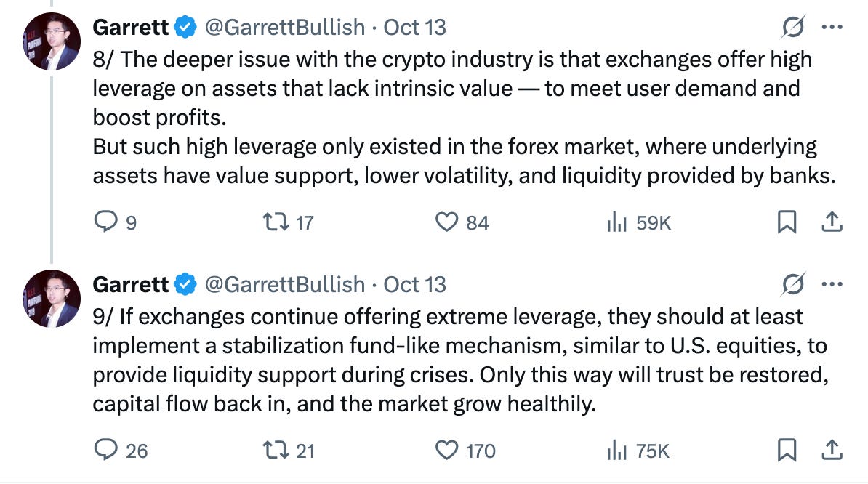Open more options menu on 8/ tweet
Screen dimensions: 868x484
point(832,27)
